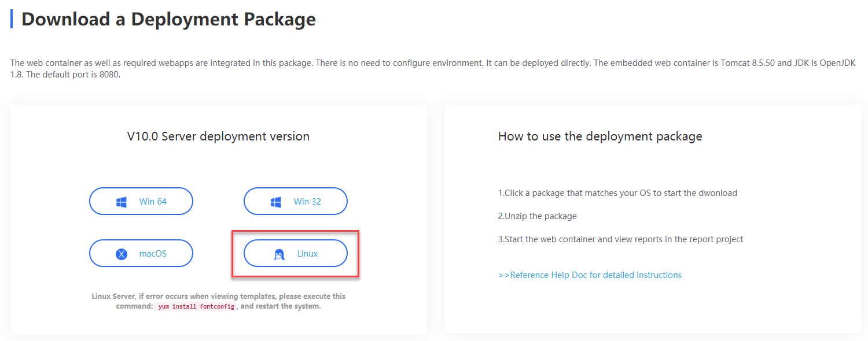Screen dimensions: 868x341
Task: Click the 'V10.0 Server deployment version' title
Action: coord(219,136)
